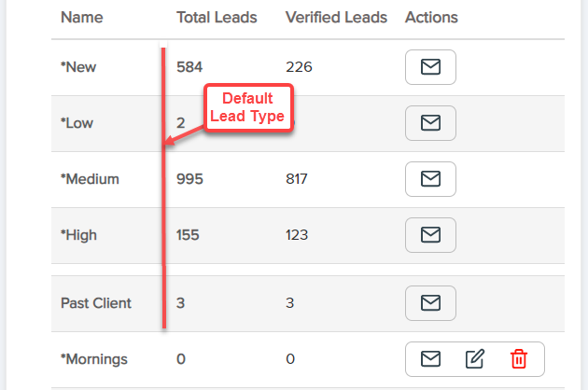Viewport: 588px width, 390px height.
Task: Delete the *Mornings lead type
Action: tap(518, 358)
